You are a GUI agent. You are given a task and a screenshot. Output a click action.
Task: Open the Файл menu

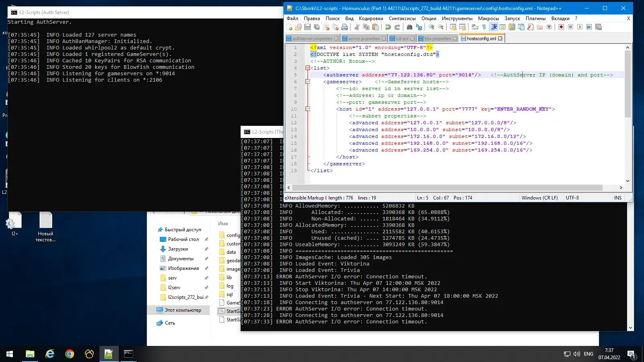coord(292,19)
